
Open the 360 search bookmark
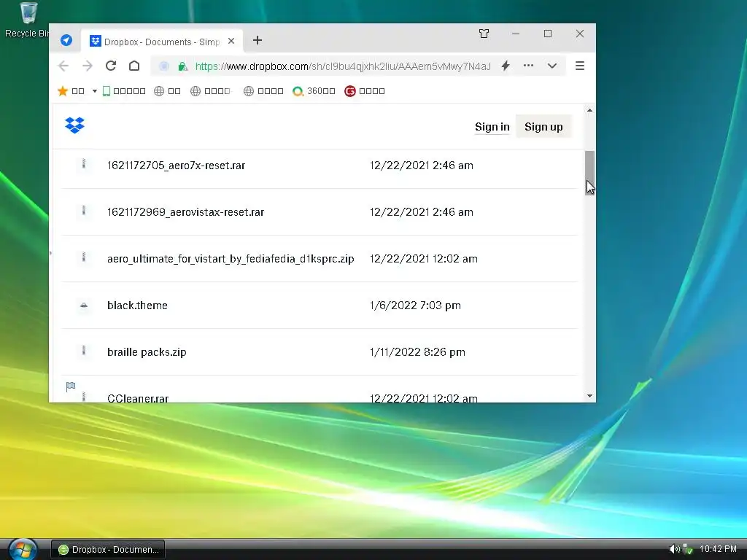click(x=314, y=91)
